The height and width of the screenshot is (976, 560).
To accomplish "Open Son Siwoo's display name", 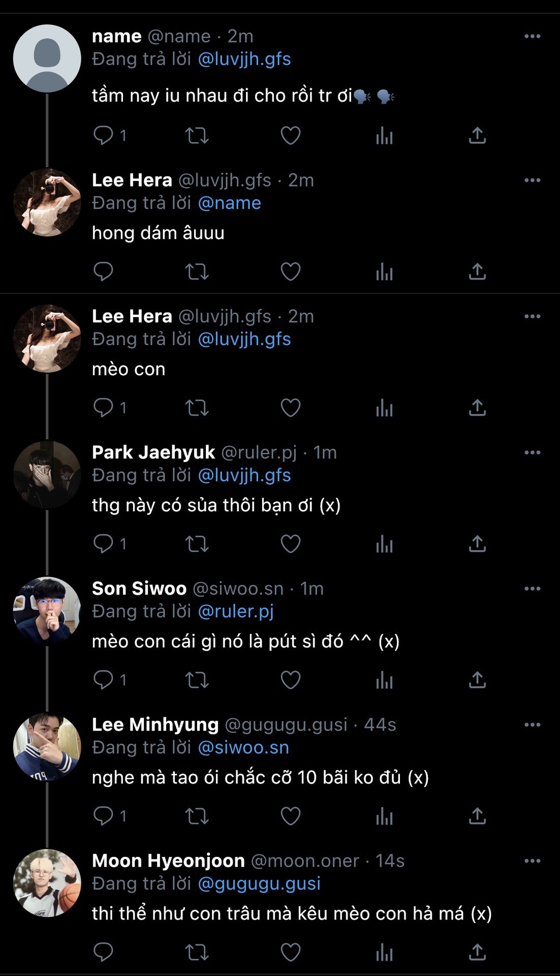I will click(139, 588).
